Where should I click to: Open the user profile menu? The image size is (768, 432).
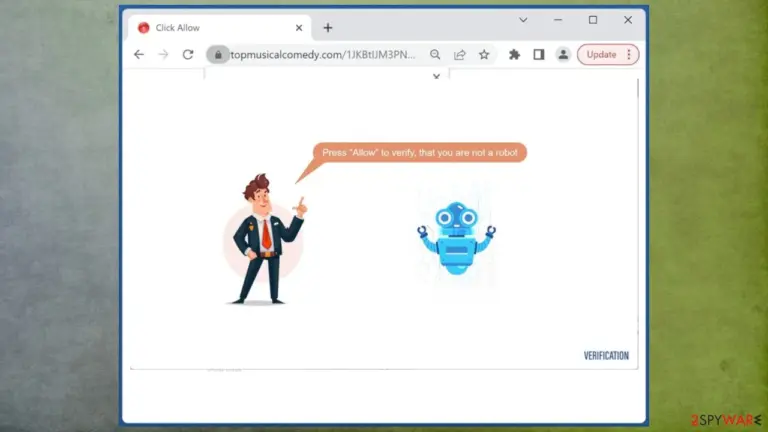563,54
